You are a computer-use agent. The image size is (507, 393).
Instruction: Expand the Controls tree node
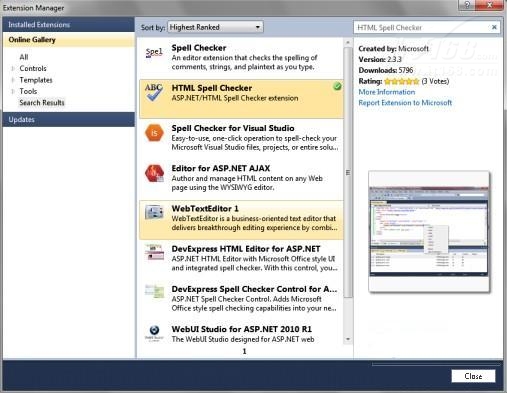point(13,68)
